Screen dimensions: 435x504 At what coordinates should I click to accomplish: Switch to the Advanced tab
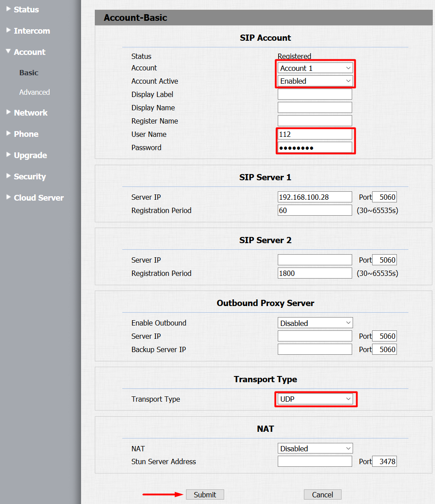[x=34, y=92]
